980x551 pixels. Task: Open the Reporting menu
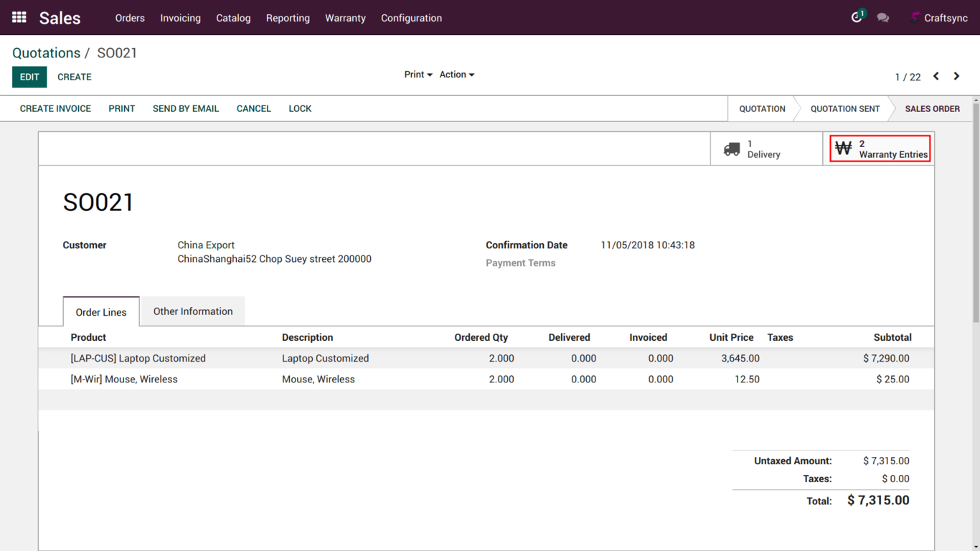coord(288,18)
